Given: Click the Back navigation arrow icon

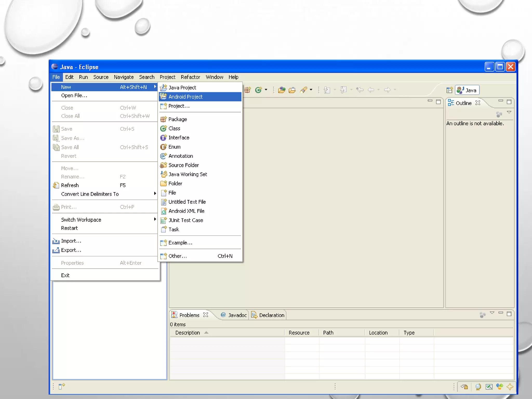Looking at the screenshot, I should click(371, 90).
